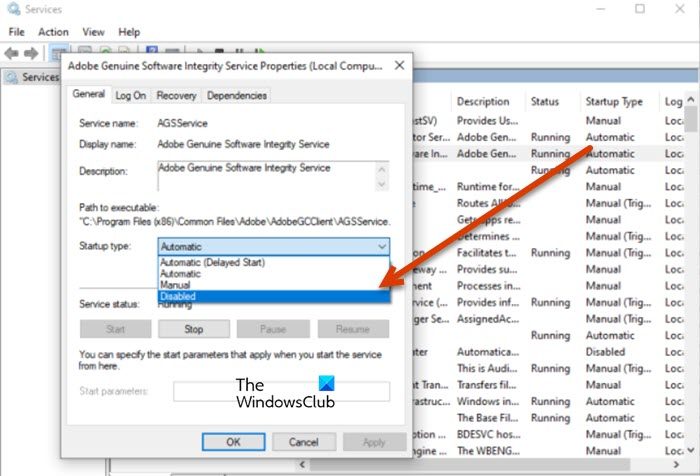700x476 pixels.
Task: Collapse the Startup type combo box
Action: 382,246
